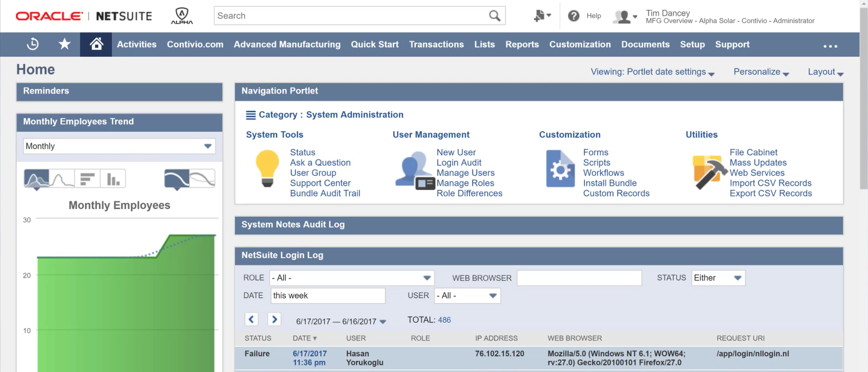Choose the horizontal bar chart icon
This screenshot has width=868, height=372.
tap(88, 178)
